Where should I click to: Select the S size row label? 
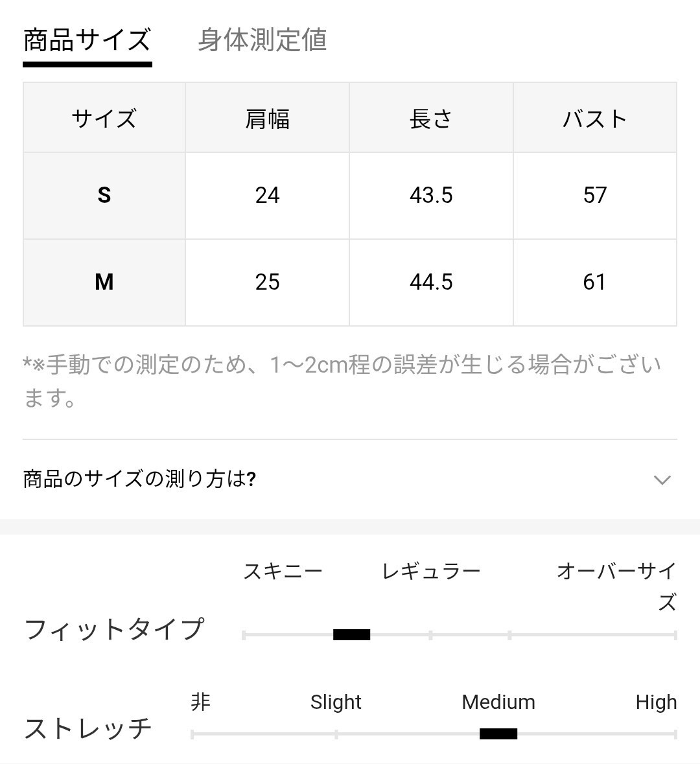tap(104, 195)
